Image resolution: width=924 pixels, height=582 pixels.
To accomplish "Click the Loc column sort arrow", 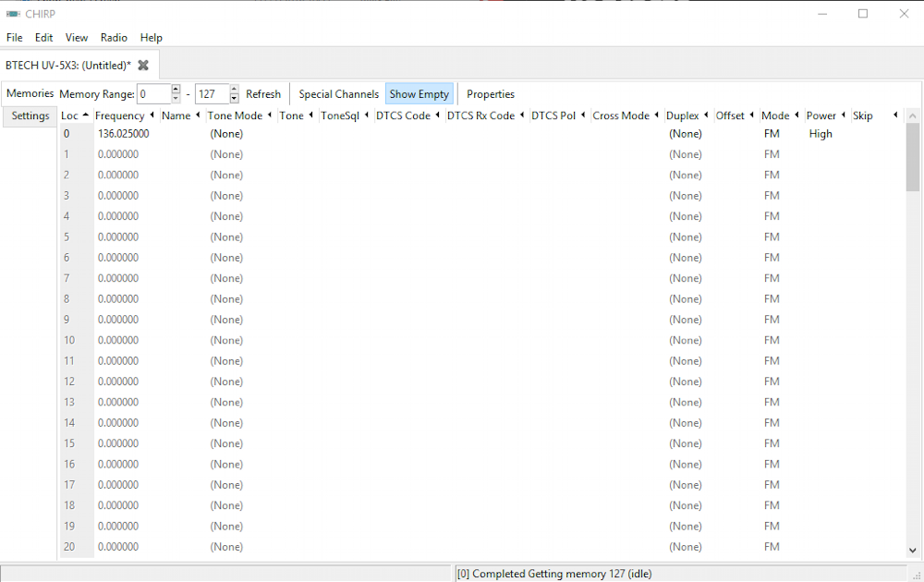I will click(86, 115).
